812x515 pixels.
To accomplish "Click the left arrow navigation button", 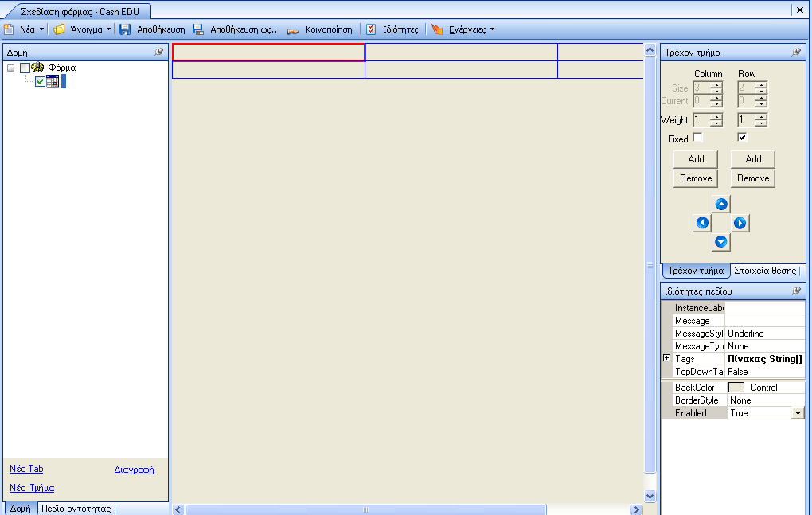I will point(702,223).
